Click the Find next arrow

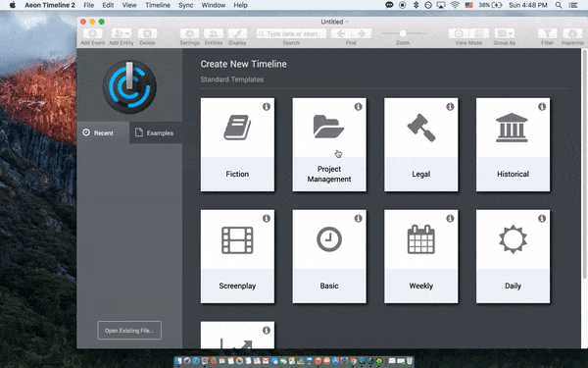(x=362, y=33)
